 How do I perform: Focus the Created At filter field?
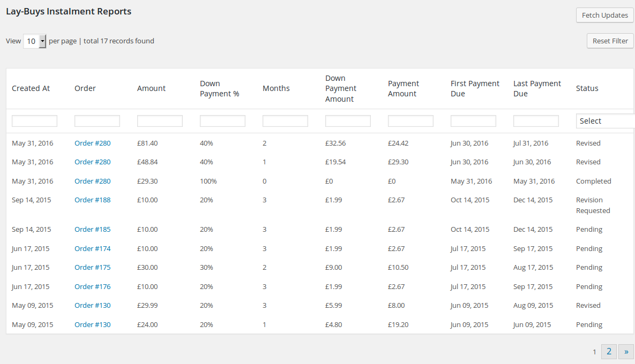click(x=34, y=121)
